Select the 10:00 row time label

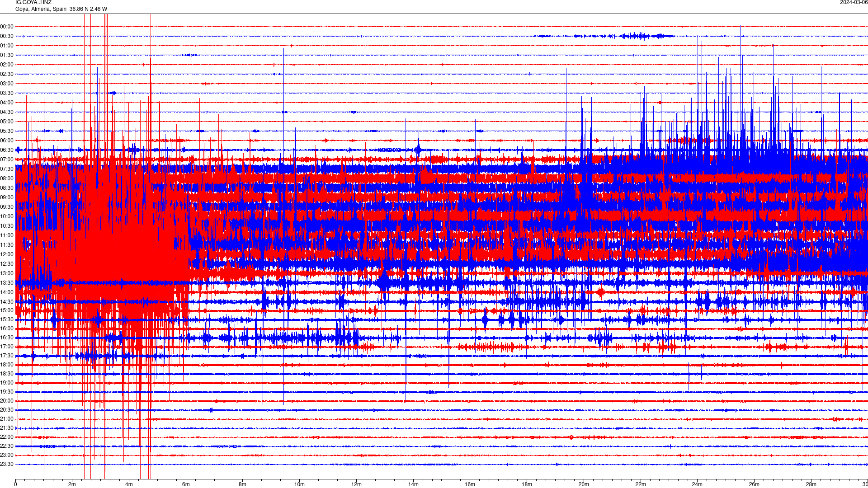tap(7, 216)
